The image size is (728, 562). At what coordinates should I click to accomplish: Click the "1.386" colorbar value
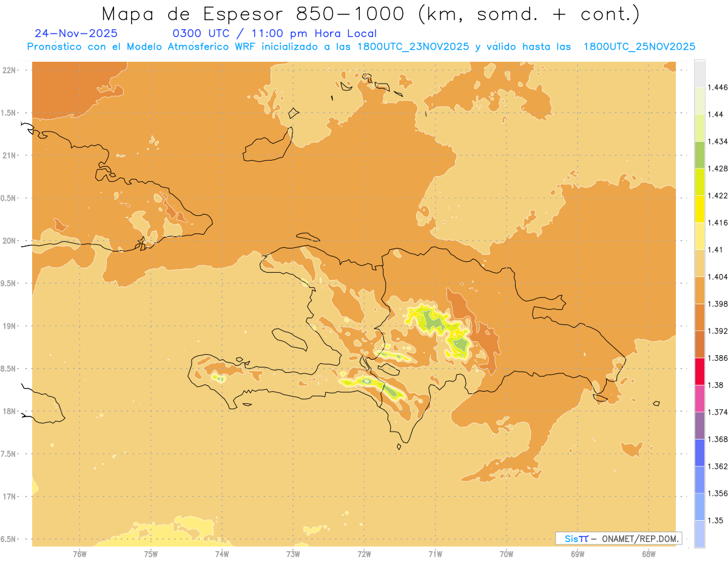click(718, 358)
